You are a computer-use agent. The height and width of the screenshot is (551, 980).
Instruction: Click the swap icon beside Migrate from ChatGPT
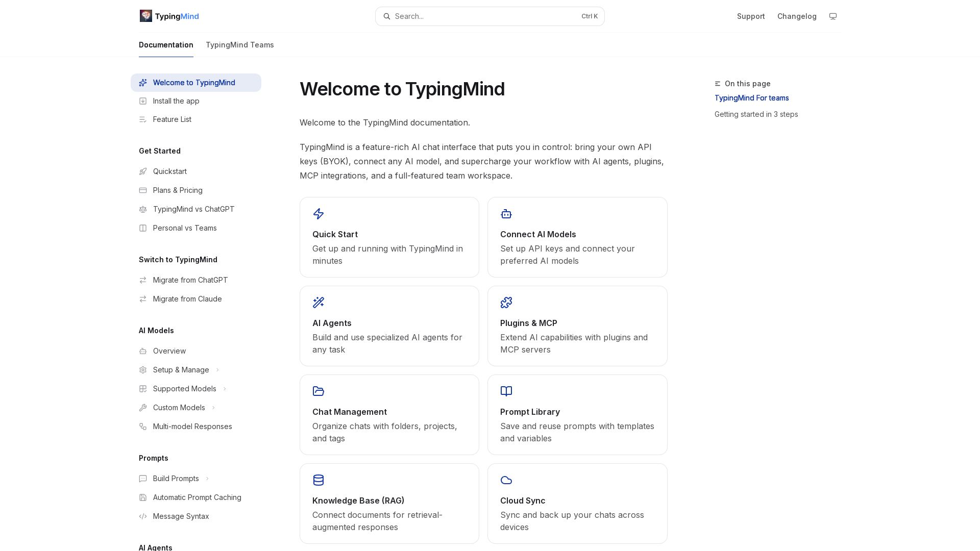coord(143,280)
